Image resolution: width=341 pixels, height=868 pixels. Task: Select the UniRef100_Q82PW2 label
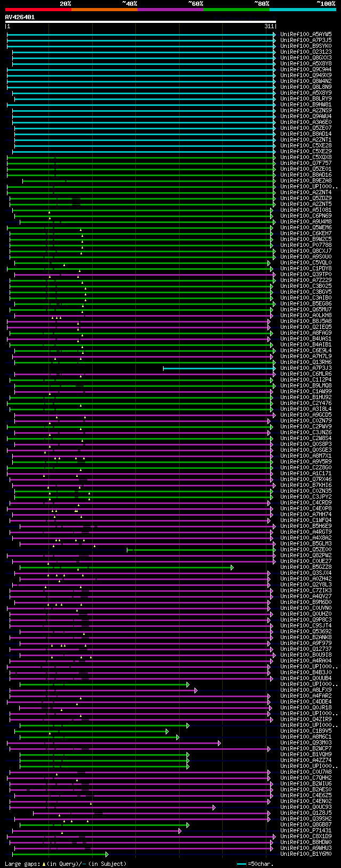[x=306, y=555]
